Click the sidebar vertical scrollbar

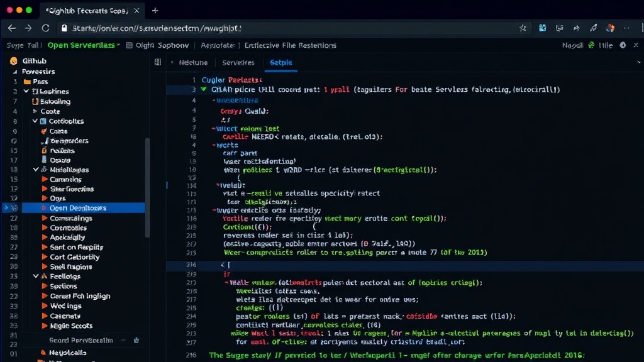click(x=147, y=187)
